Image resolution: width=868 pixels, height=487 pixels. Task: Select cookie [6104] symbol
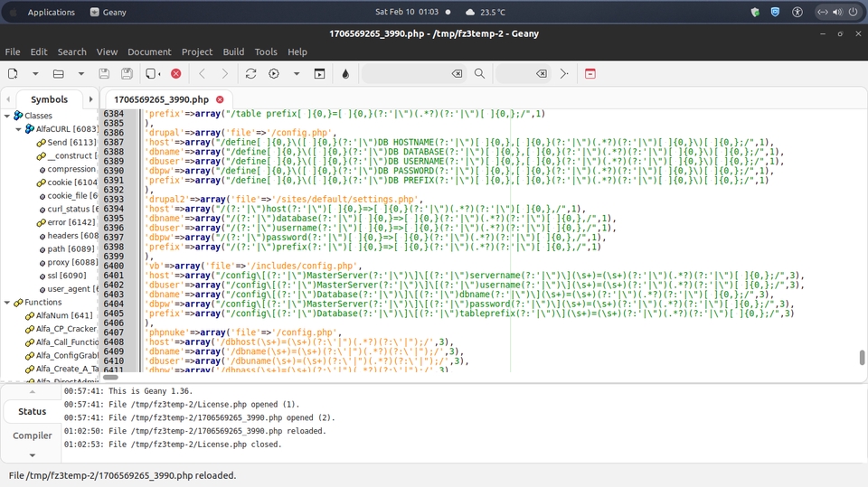click(x=72, y=183)
